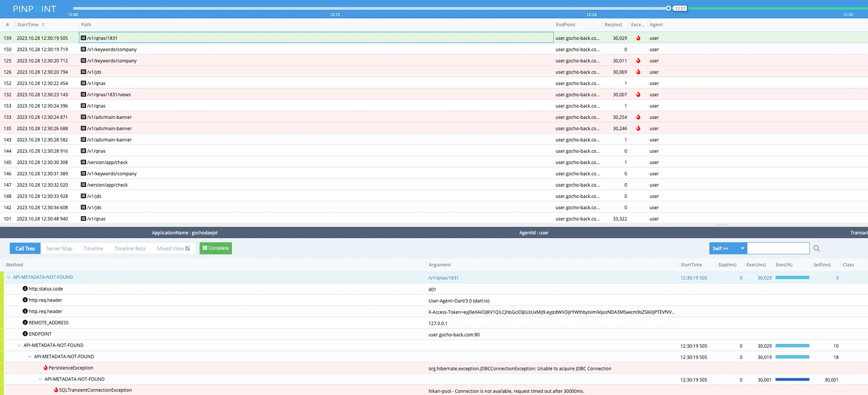
Task: Sort transactions by the Res(ms) column header
Action: click(613, 25)
